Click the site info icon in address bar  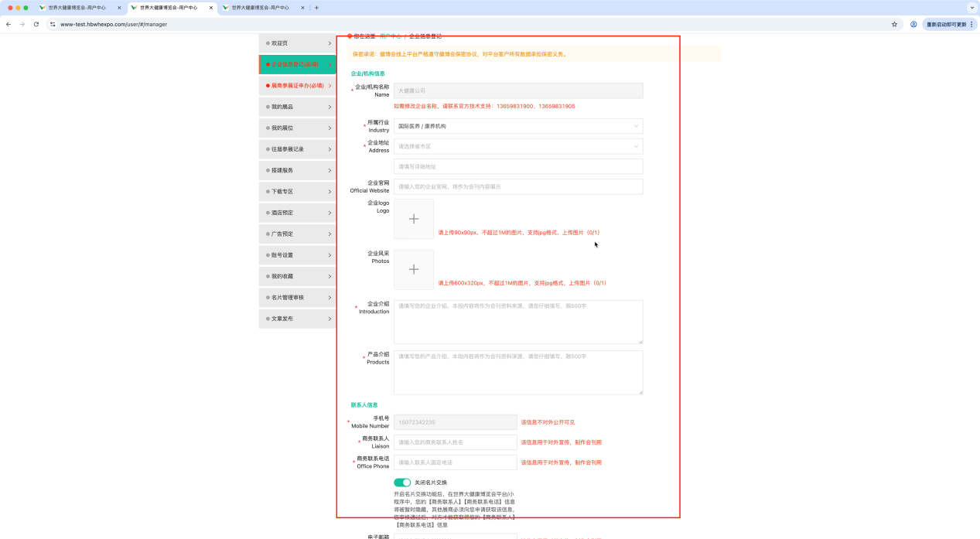(53, 24)
